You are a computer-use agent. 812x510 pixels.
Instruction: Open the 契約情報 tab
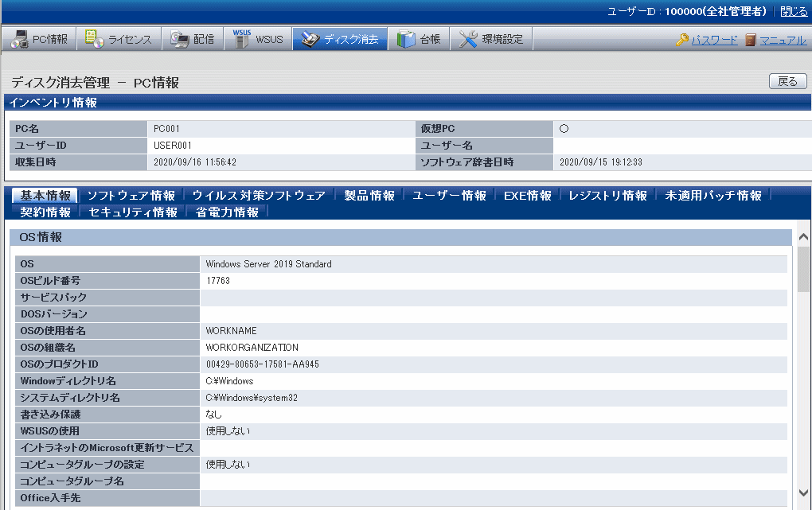click(45, 212)
